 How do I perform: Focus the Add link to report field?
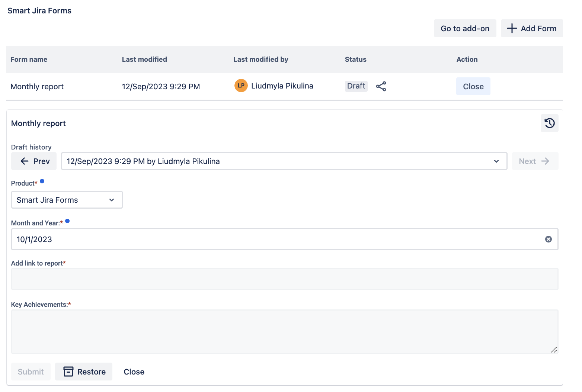tap(284, 279)
